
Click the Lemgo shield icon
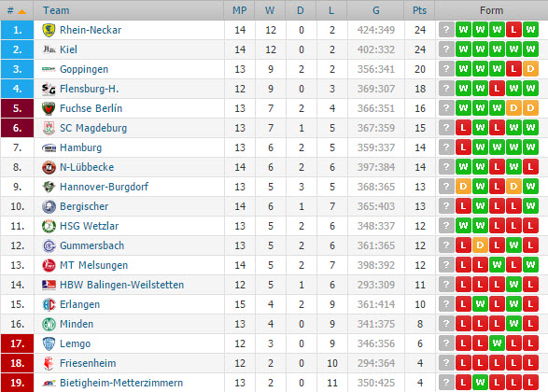[49, 343]
